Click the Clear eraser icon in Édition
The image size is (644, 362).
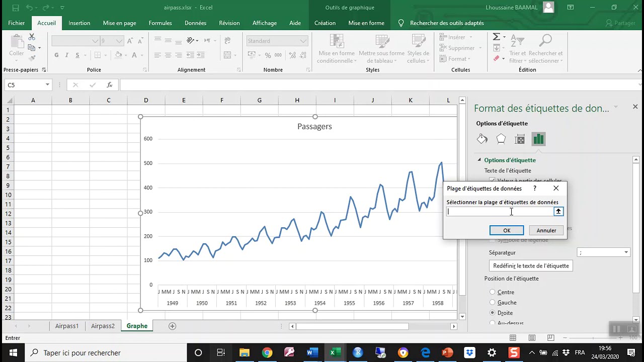496,58
